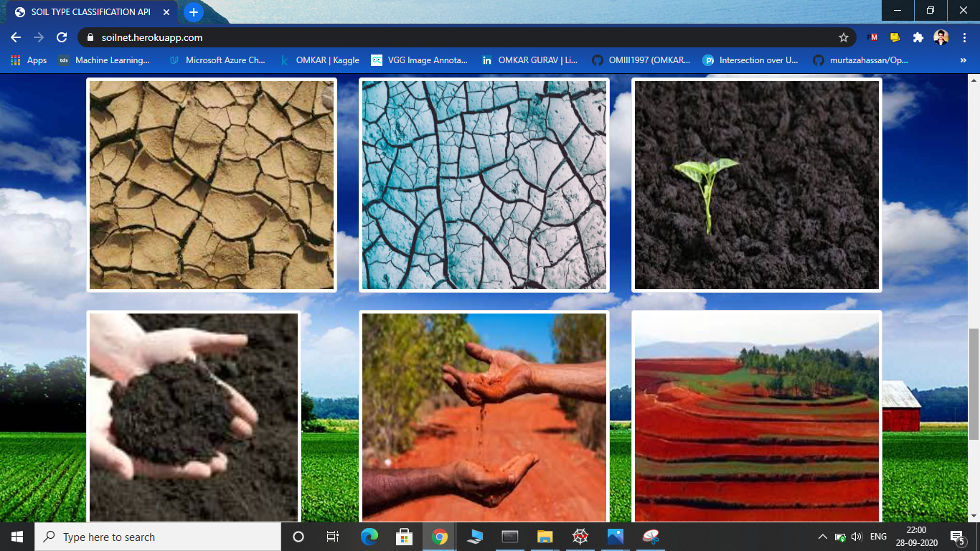This screenshot has height=551, width=980.
Task: Click the address bar showing soilnet.herokuapp.com
Action: (x=459, y=37)
